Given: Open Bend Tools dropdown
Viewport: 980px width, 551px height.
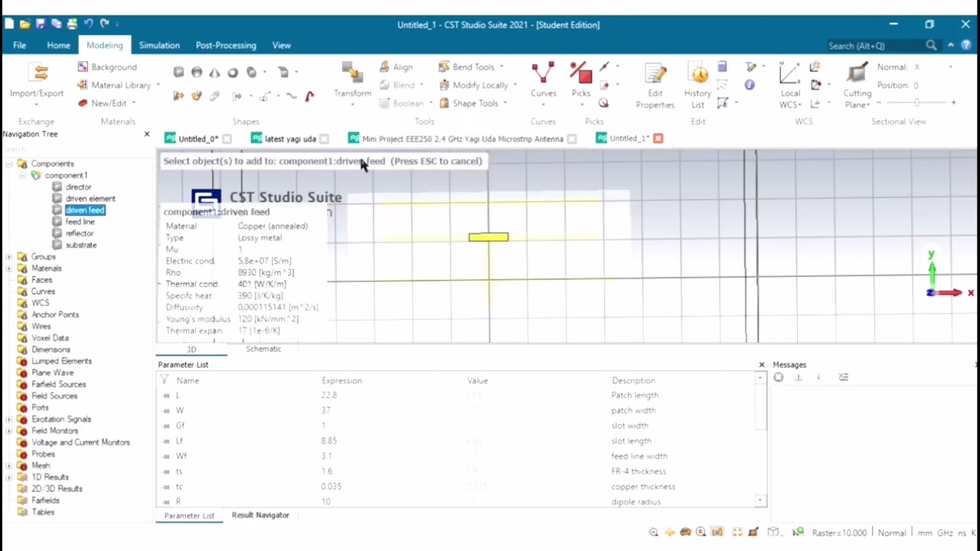Looking at the screenshot, I should click(471, 67).
